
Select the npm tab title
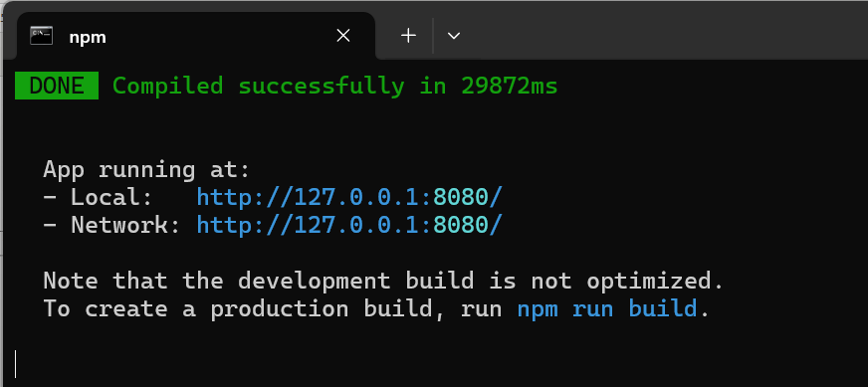(x=88, y=38)
